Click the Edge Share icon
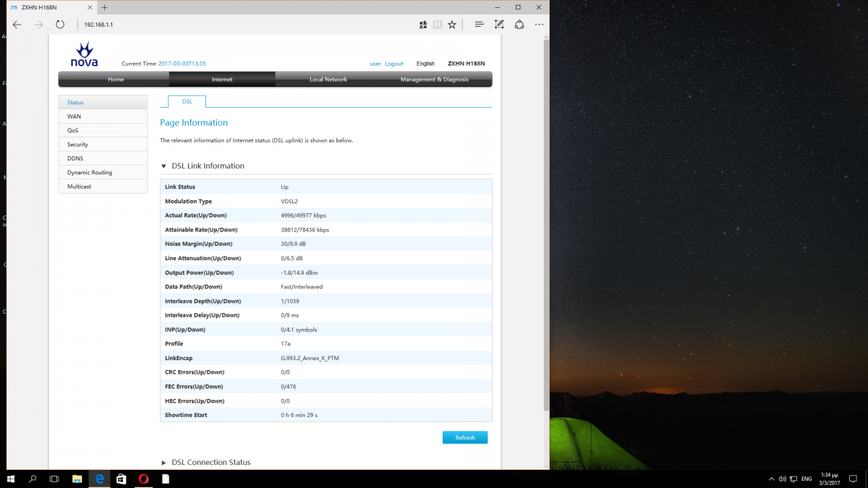This screenshot has height=488, width=868. [519, 25]
